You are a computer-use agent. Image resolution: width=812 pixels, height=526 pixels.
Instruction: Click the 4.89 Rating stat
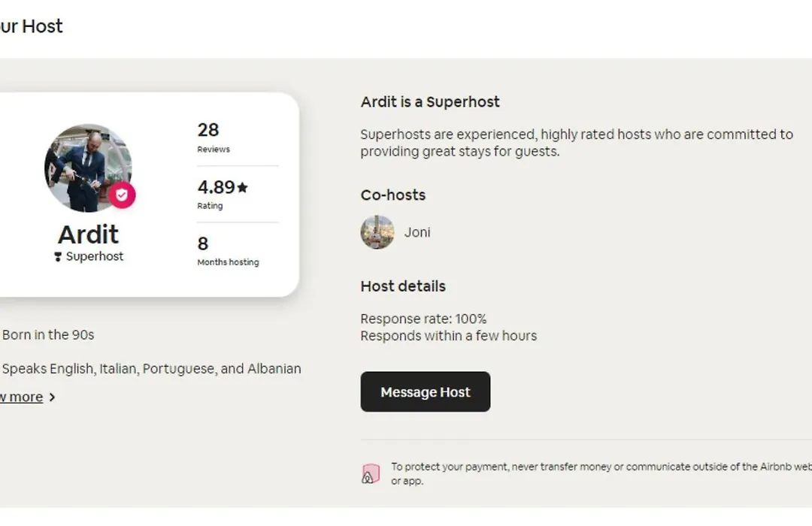223,194
